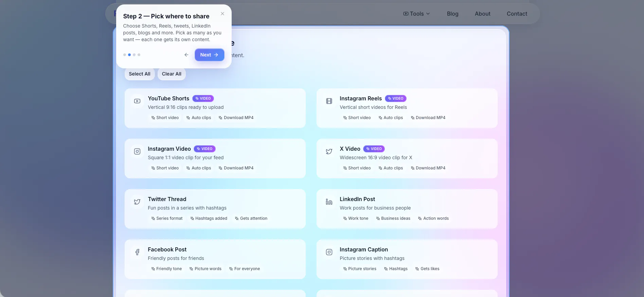Click the Instagram Video camera icon
This screenshot has width=644, height=297.
(x=137, y=151)
